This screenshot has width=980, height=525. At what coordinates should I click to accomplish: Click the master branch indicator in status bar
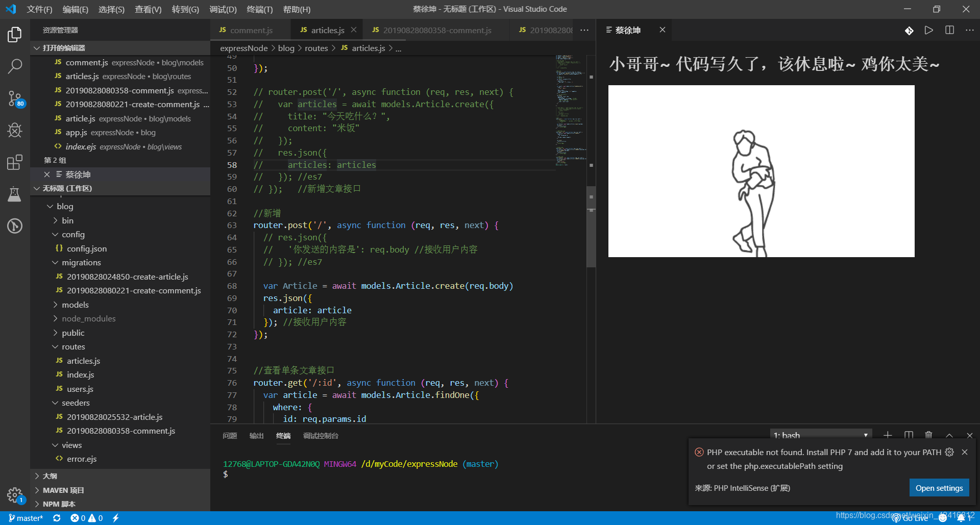point(26,518)
